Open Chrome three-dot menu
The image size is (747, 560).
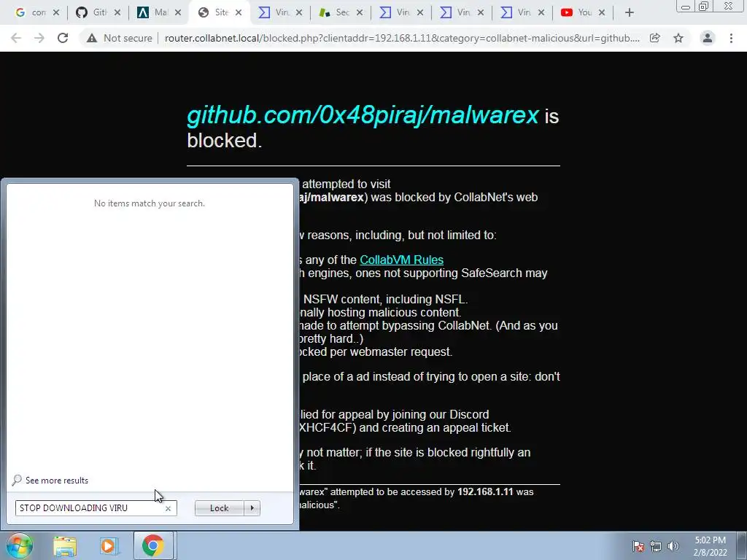pyautogui.click(x=731, y=38)
